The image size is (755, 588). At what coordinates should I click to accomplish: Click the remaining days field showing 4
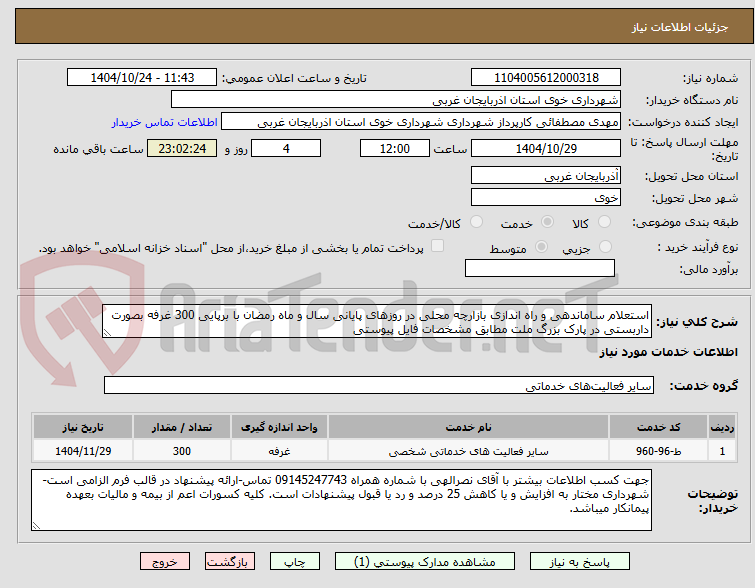pos(286,148)
